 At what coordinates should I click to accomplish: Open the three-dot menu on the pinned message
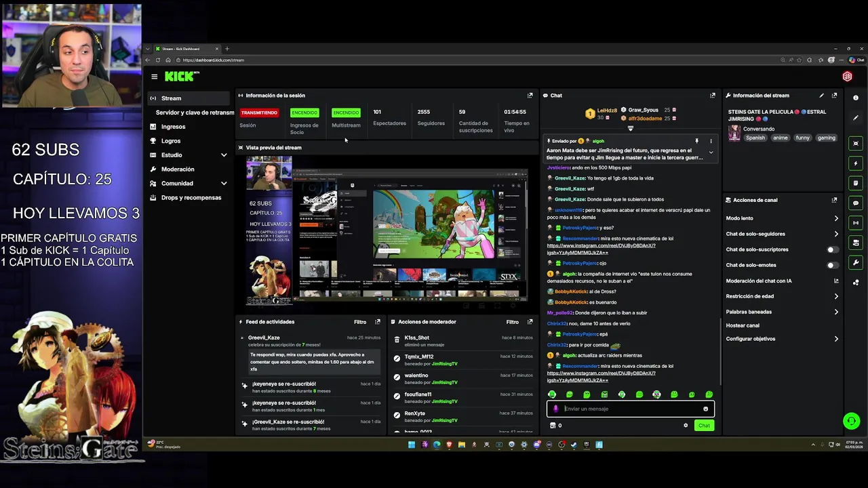pos(711,141)
